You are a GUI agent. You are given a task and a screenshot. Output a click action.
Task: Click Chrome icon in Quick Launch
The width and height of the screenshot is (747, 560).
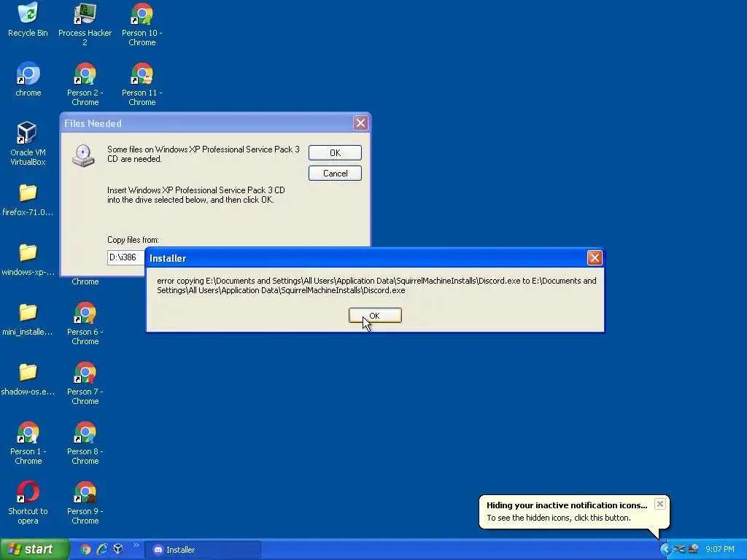point(85,550)
